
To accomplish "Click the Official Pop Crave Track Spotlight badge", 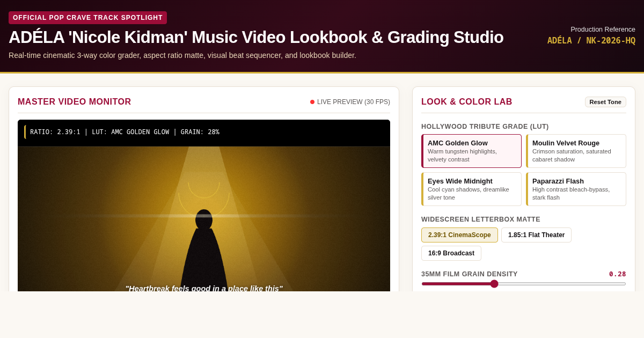I will coord(87,18).
